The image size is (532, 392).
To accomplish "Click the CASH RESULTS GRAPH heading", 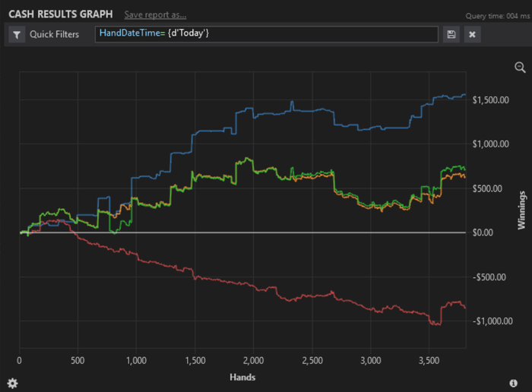I will click(x=61, y=14).
